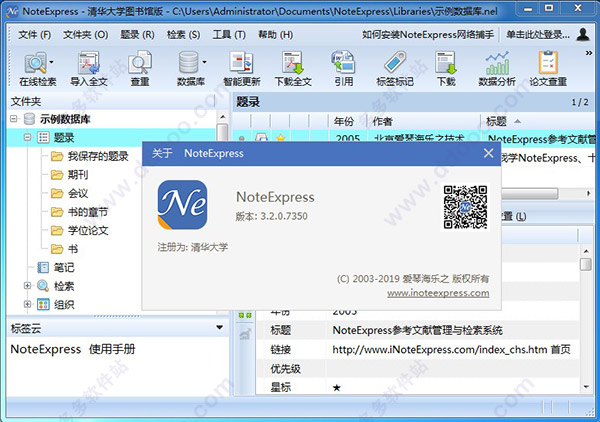The height and width of the screenshot is (422, 600).
Task: Collapse the 示例数据库 tree node
Action: point(14,119)
